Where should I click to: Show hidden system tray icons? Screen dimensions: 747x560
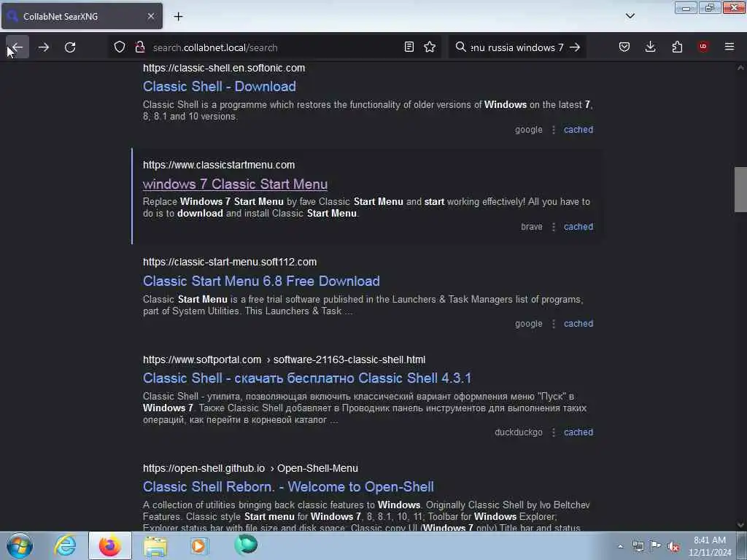coord(620,546)
